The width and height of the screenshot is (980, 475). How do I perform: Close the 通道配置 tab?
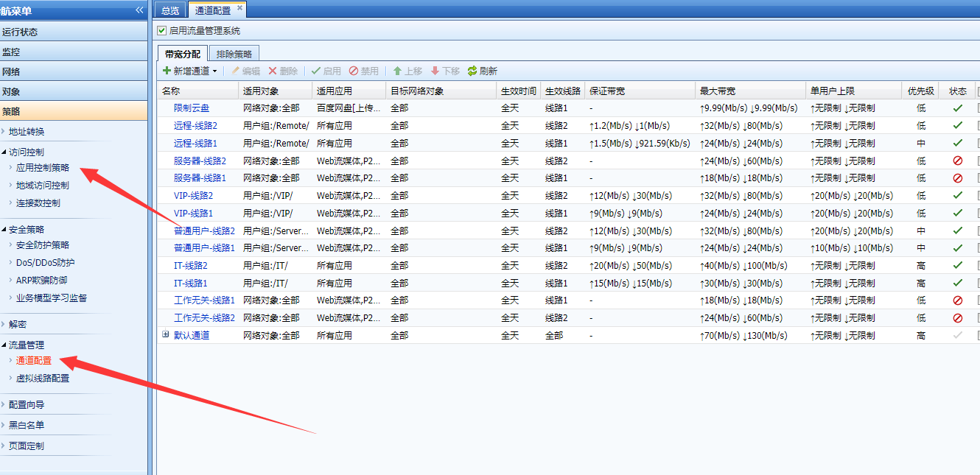click(x=239, y=8)
